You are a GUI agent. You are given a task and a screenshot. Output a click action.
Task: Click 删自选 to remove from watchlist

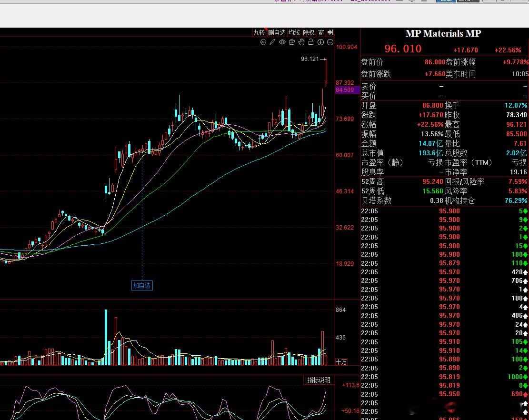coord(277,32)
